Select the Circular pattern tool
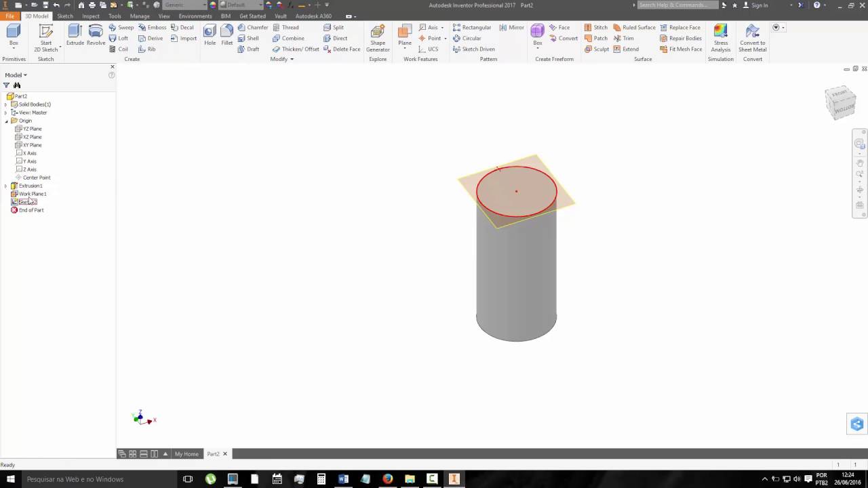Screen dimensions: 868x488 click(x=467, y=39)
